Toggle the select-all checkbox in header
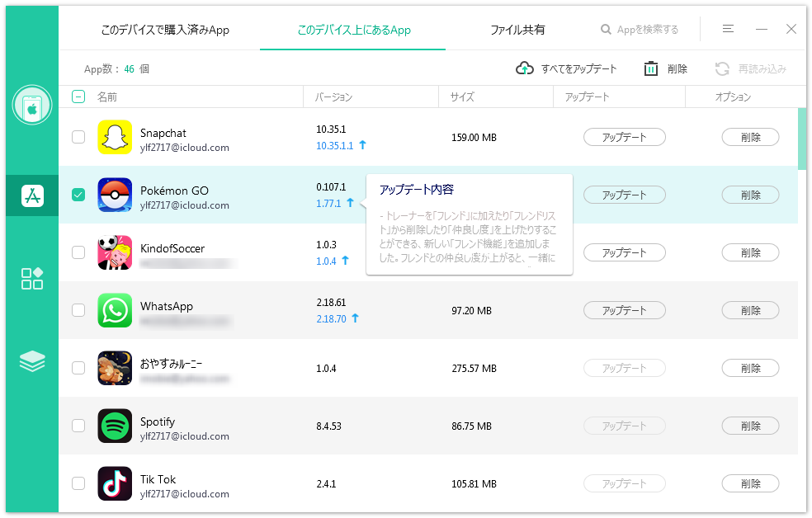The image size is (812, 518). [x=78, y=97]
